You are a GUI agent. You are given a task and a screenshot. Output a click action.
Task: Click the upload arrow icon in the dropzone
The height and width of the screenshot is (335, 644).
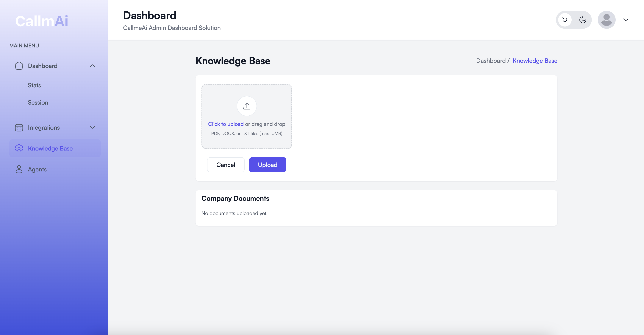[246, 106]
